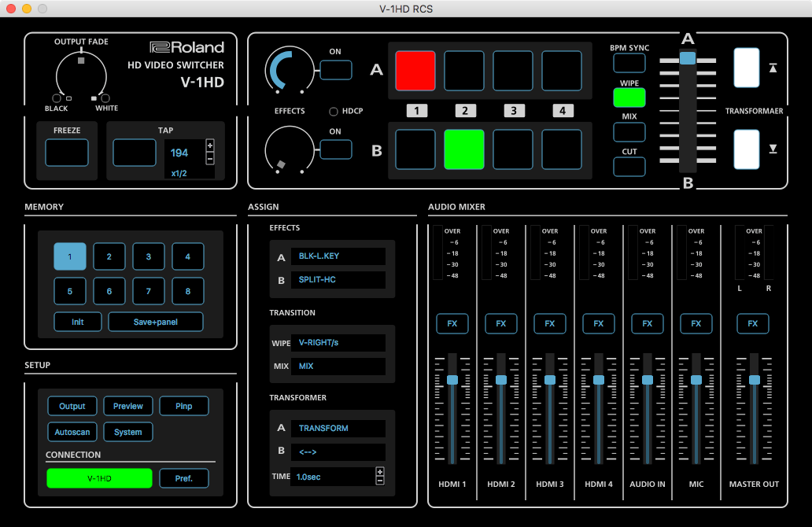Recall memory preset 5
812x527 pixels.
click(x=69, y=291)
